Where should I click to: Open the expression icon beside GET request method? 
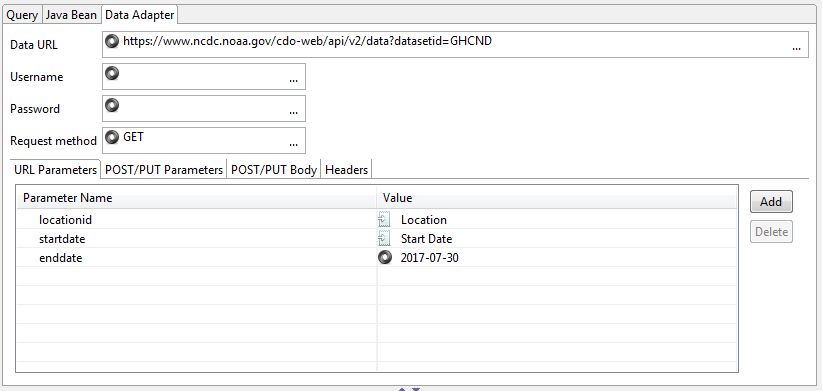click(x=112, y=137)
